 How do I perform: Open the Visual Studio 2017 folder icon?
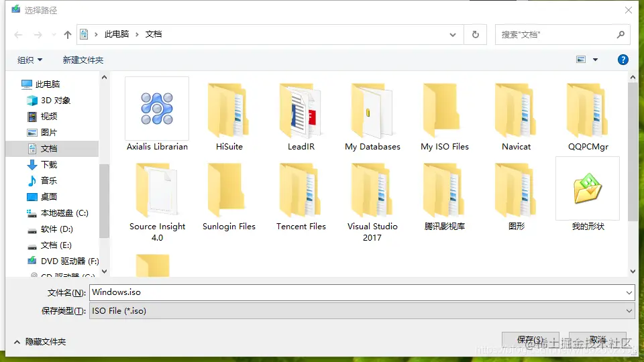[x=372, y=190]
